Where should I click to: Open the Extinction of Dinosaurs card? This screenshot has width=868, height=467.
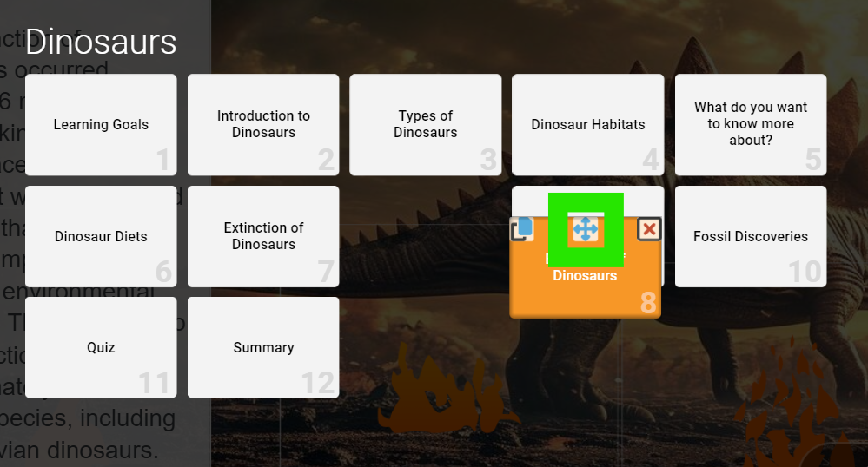pos(263,236)
